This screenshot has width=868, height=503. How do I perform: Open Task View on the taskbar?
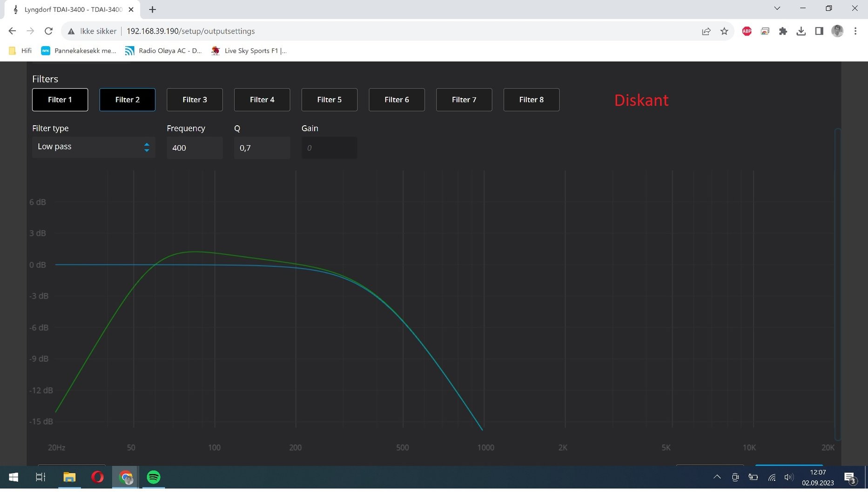(x=40, y=477)
